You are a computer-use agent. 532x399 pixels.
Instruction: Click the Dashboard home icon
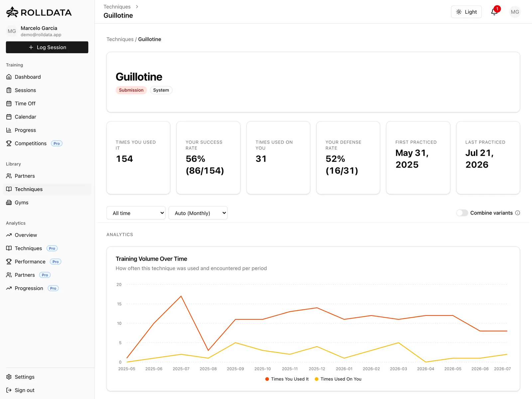(9, 77)
